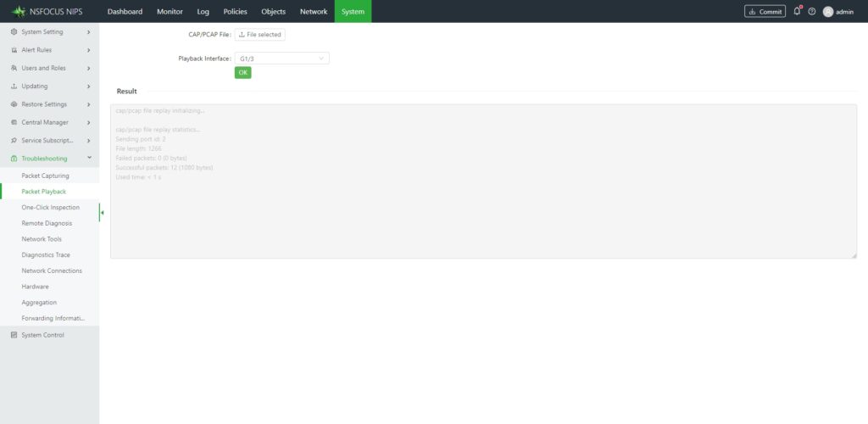This screenshot has width=868, height=424.
Task: Click the admin username
Action: point(845,12)
